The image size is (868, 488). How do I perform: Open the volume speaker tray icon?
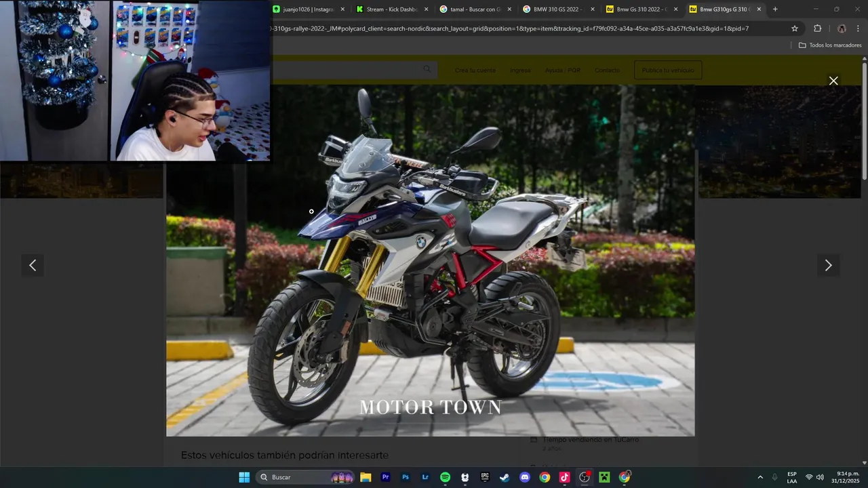(x=820, y=477)
